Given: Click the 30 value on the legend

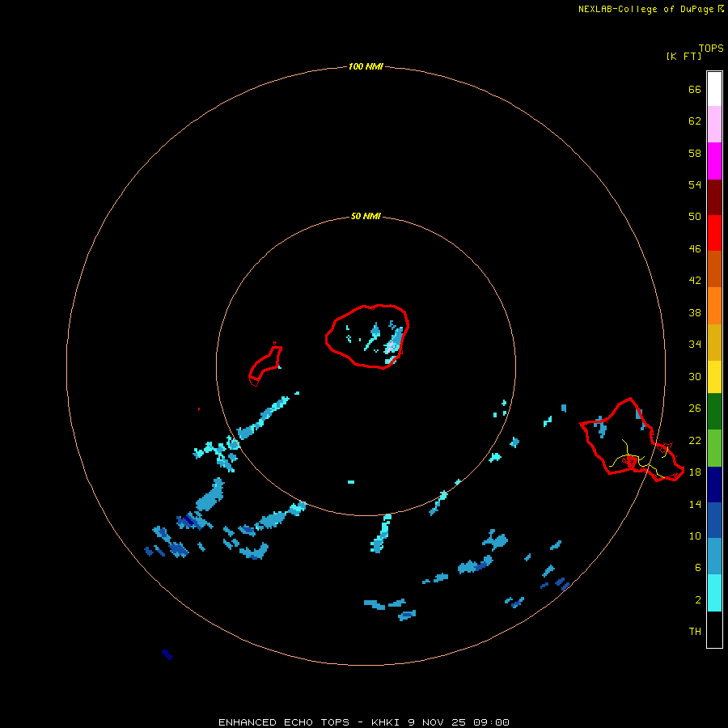Looking at the screenshot, I should pyautogui.click(x=695, y=376).
